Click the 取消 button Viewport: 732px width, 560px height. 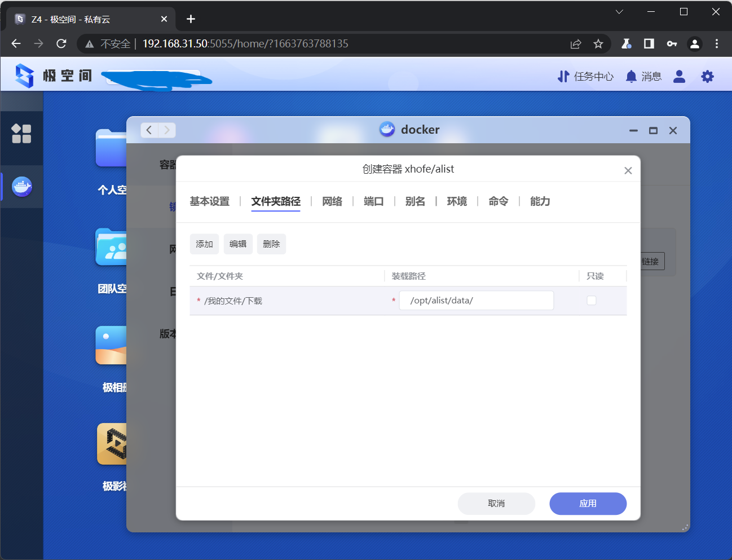[x=496, y=504]
